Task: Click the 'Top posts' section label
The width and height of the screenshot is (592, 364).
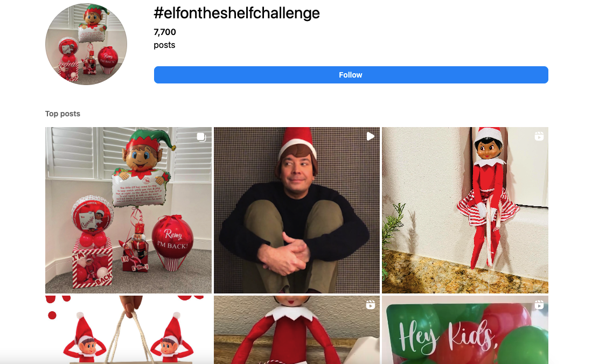Action: (62, 114)
